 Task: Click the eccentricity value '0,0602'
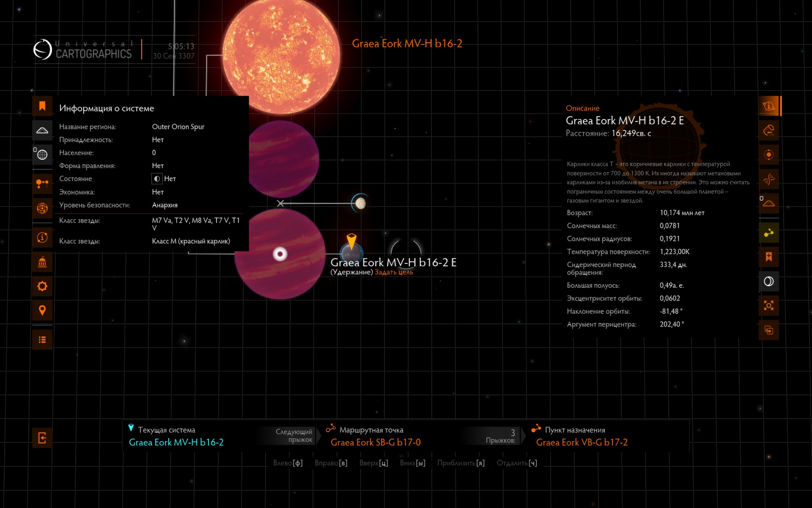coord(670,298)
